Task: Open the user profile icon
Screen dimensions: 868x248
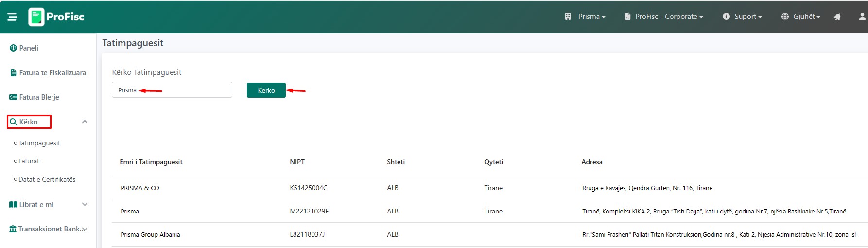Action: (862, 17)
